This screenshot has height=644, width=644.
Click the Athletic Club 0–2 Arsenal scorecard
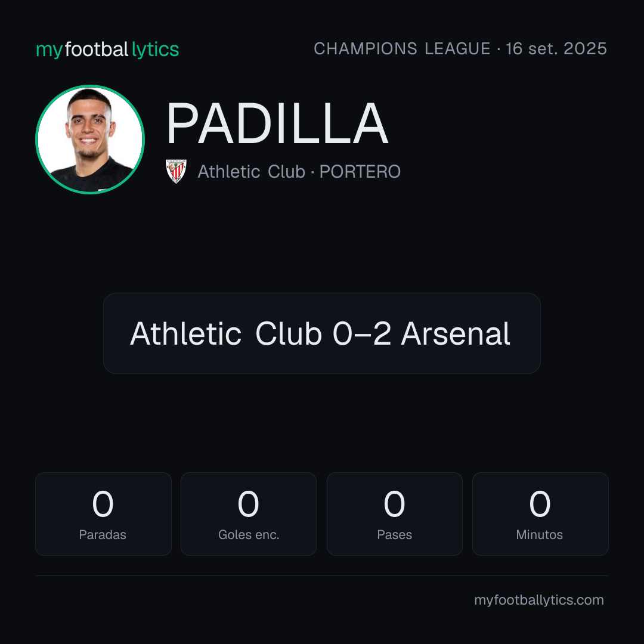(321, 333)
